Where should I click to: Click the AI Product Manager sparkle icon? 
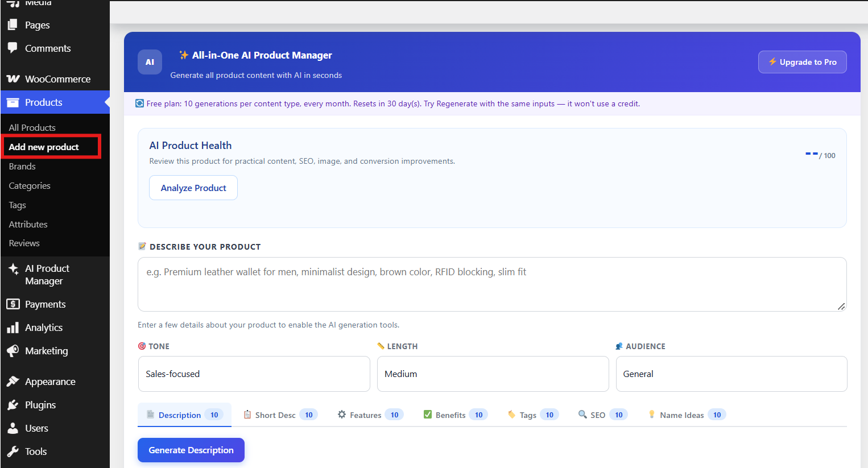13,269
